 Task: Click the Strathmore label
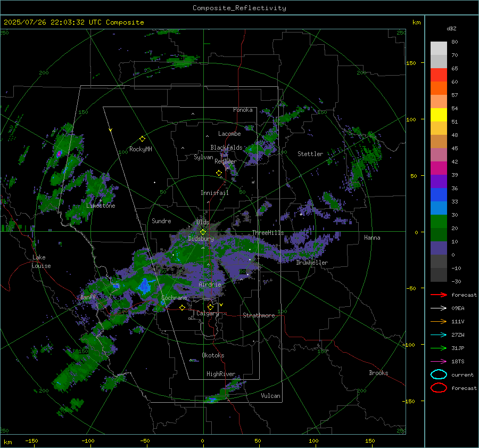[x=259, y=315]
